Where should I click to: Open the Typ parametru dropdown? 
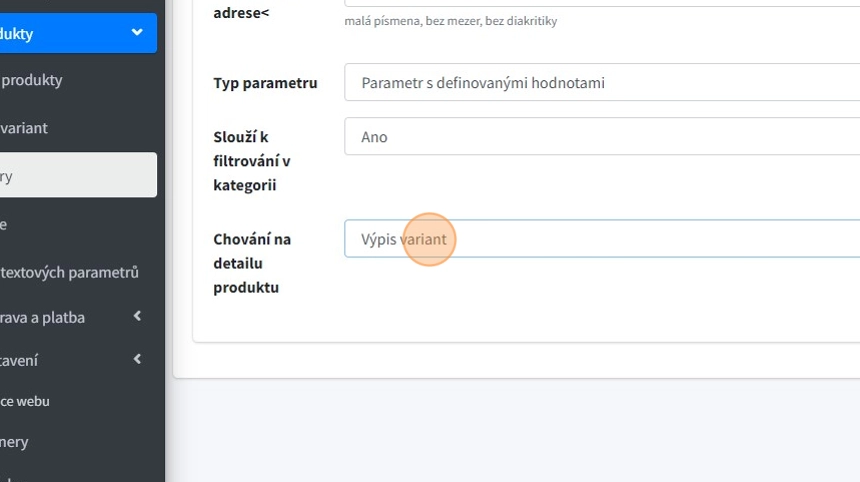pyautogui.click(x=600, y=83)
